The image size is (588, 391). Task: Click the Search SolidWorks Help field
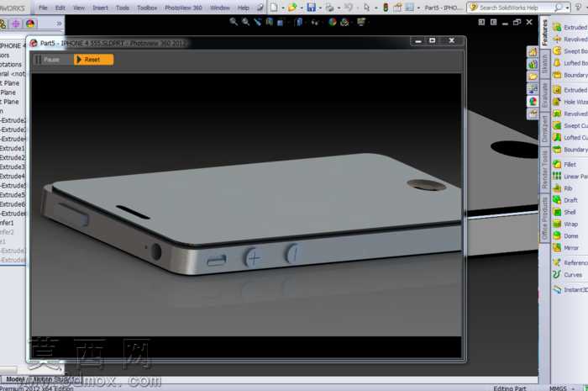pyautogui.click(x=515, y=8)
